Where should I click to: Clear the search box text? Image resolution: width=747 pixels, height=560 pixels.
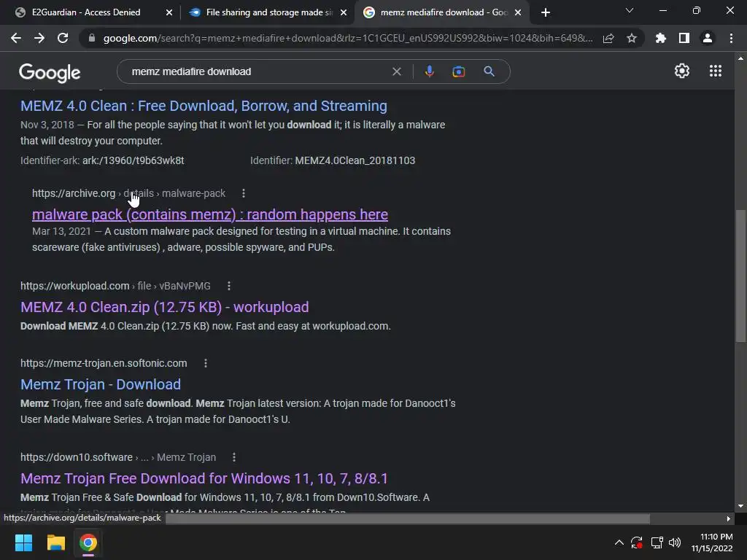coord(396,71)
